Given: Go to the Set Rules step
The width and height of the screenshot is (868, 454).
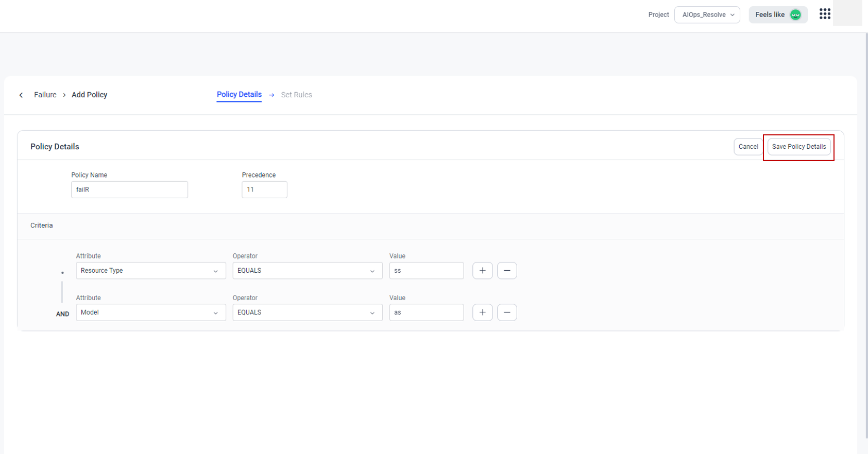Looking at the screenshot, I should [296, 95].
